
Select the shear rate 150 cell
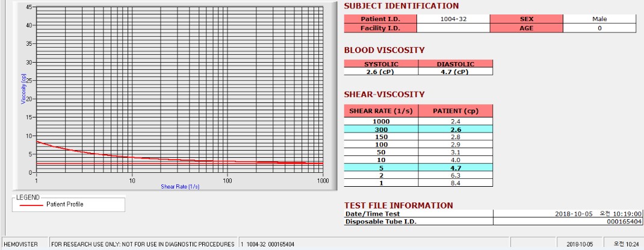381,137
